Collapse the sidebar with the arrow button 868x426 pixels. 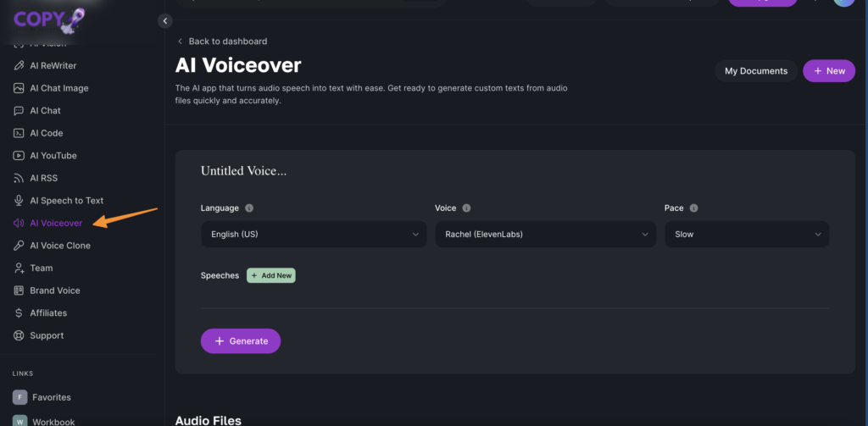coord(165,21)
